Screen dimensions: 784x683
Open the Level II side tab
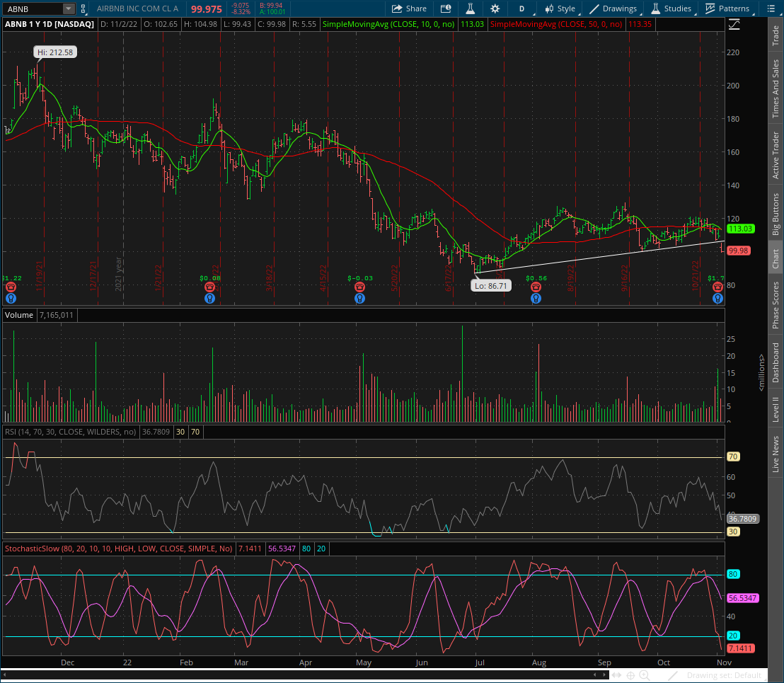[776, 409]
